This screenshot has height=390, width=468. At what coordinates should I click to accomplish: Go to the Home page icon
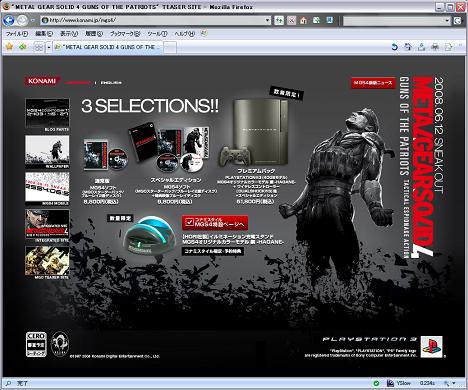pos(303,20)
